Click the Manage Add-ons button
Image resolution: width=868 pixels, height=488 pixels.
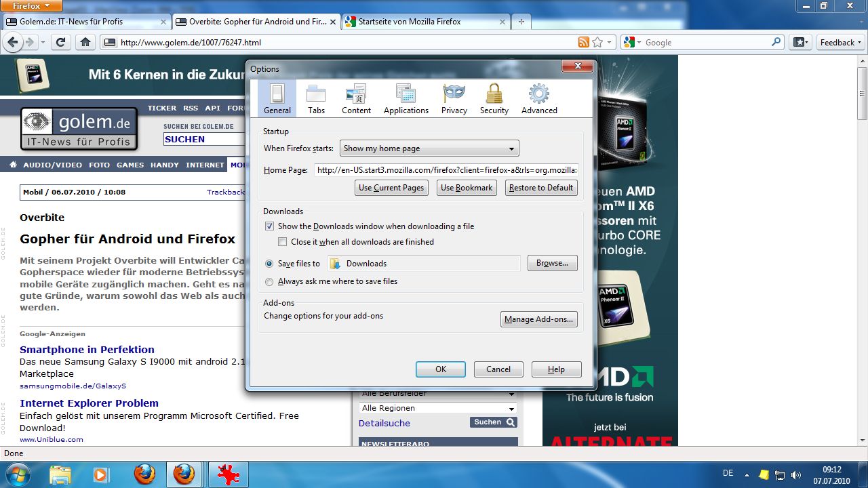pos(539,319)
